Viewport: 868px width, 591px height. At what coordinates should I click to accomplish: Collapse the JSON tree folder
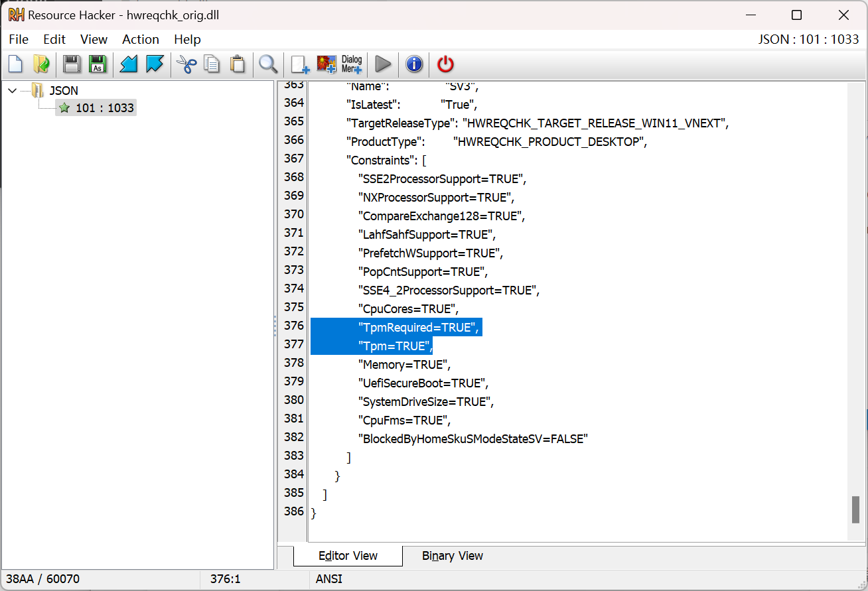click(12, 90)
